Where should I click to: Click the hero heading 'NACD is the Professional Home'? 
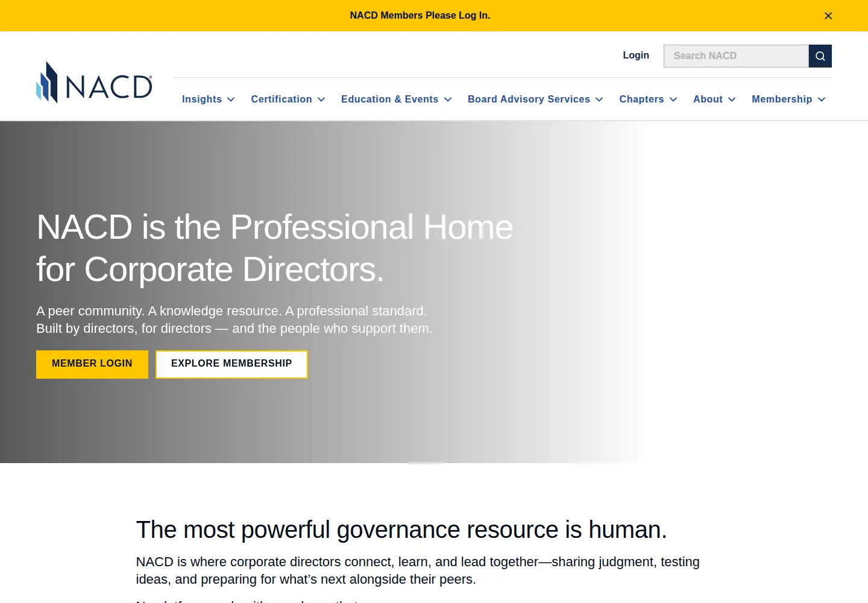click(275, 227)
